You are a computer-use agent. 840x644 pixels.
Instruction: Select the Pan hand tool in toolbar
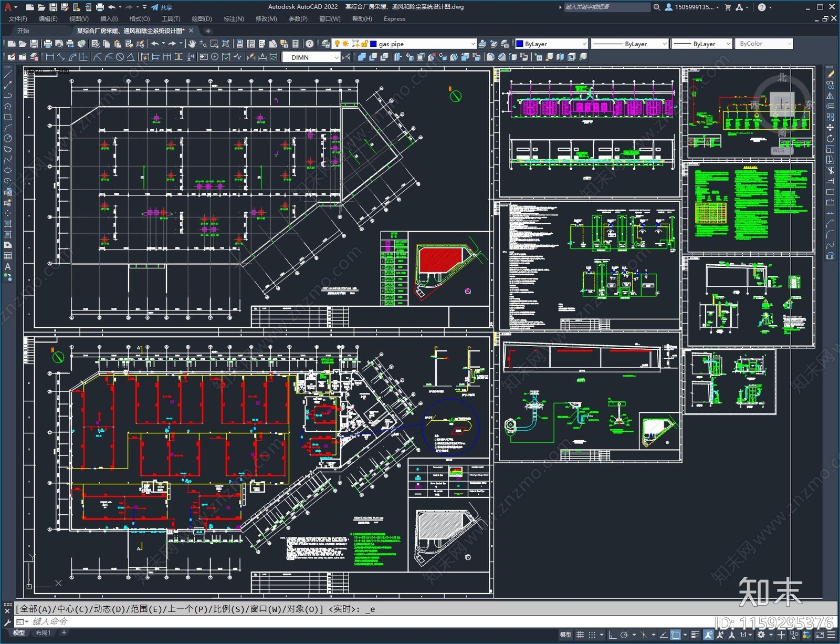point(192,44)
